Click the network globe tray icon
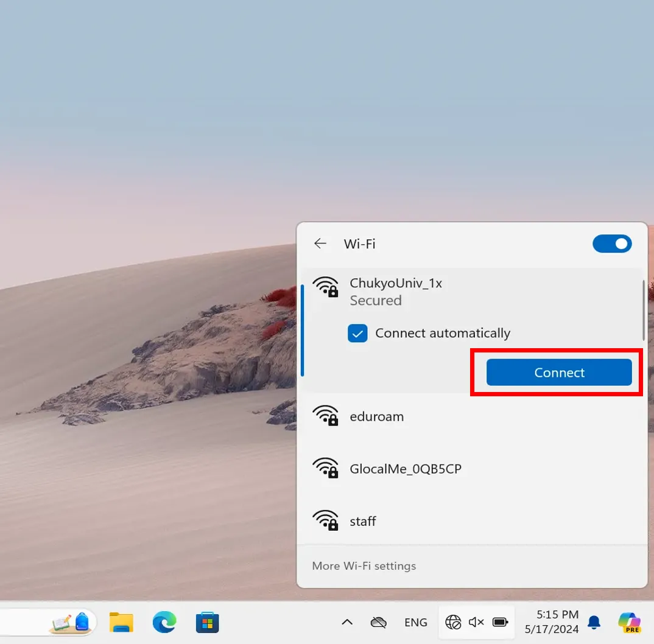 (x=453, y=622)
